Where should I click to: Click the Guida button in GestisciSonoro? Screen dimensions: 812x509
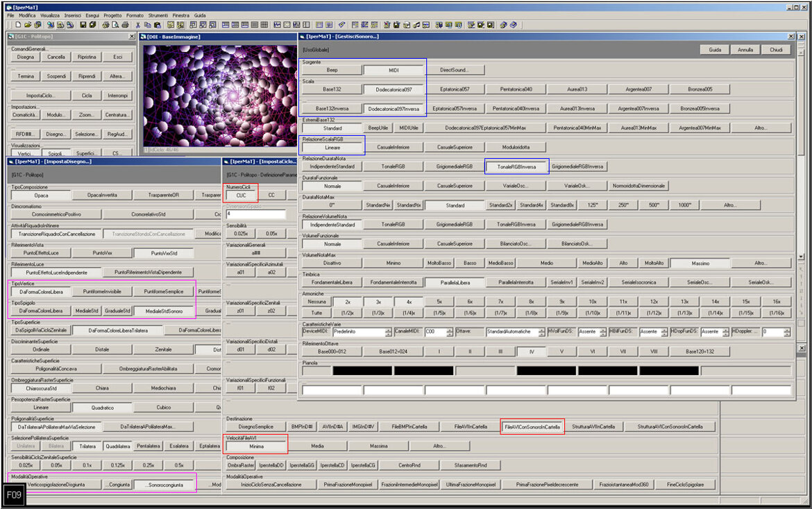(714, 50)
